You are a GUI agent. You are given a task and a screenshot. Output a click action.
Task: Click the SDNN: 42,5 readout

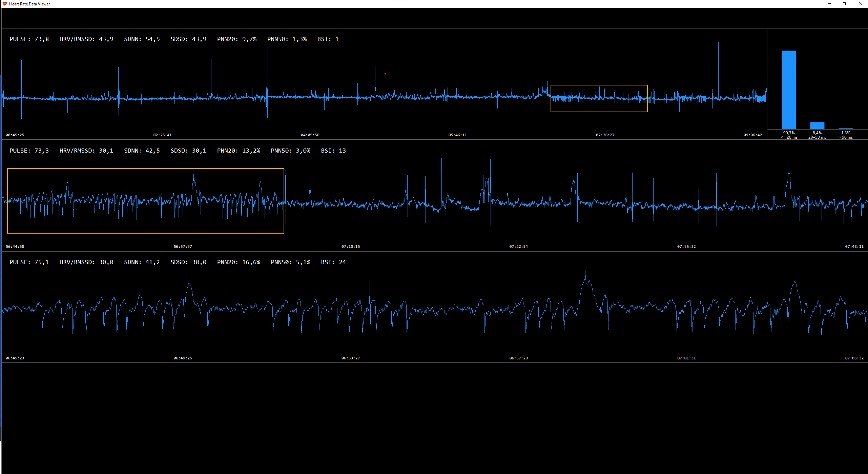(x=142, y=151)
